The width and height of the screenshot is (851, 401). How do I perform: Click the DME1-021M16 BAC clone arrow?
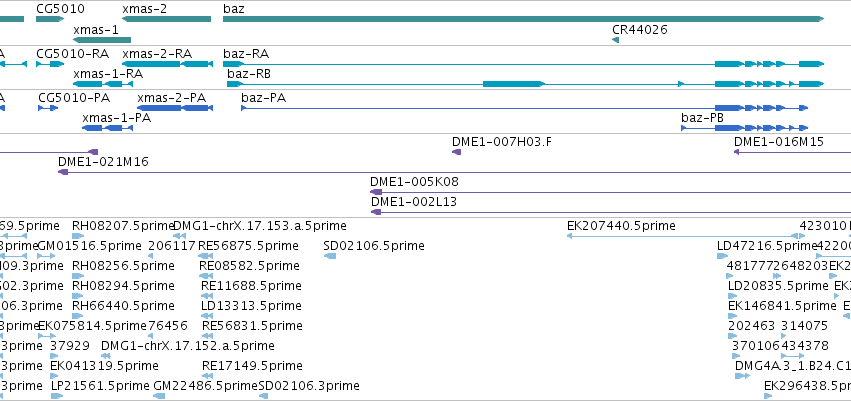pos(63,172)
